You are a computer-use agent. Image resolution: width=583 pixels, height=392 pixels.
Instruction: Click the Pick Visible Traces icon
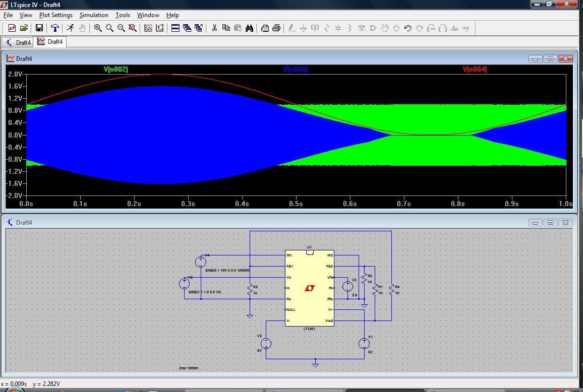tap(148, 28)
